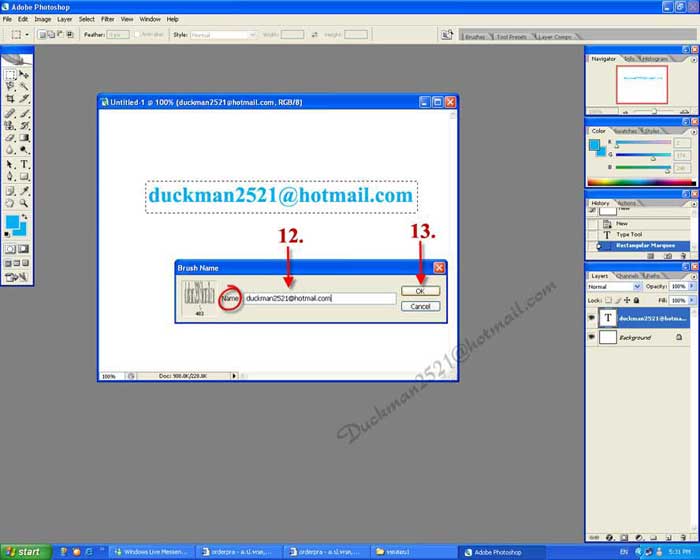Select the Crop tool

pos(10,98)
